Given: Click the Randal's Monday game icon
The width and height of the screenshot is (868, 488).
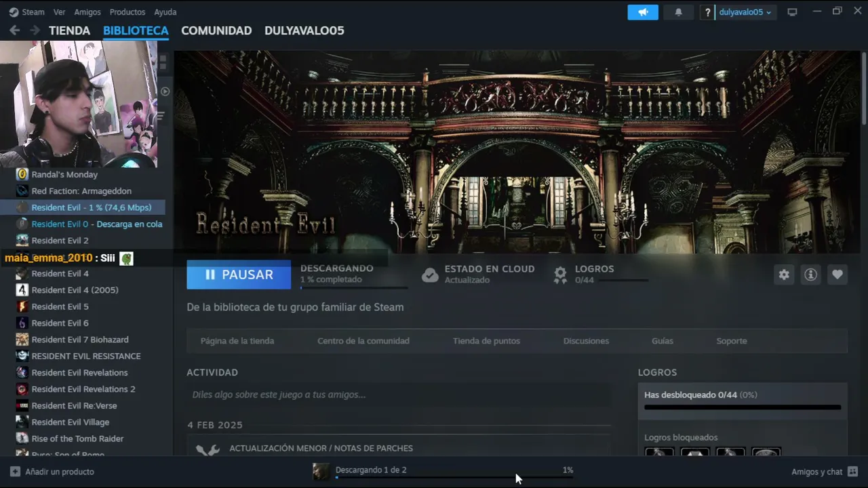Looking at the screenshot, I should coord(22,174).
